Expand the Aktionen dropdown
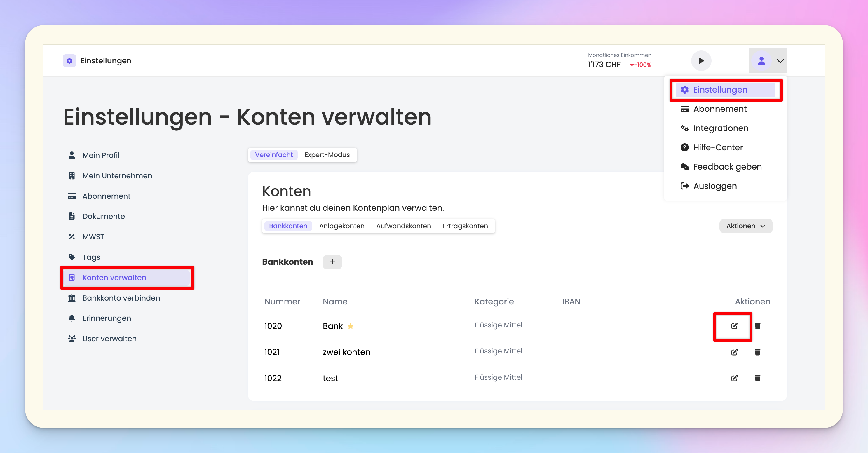The image size is (868, 453). (745, 226)
